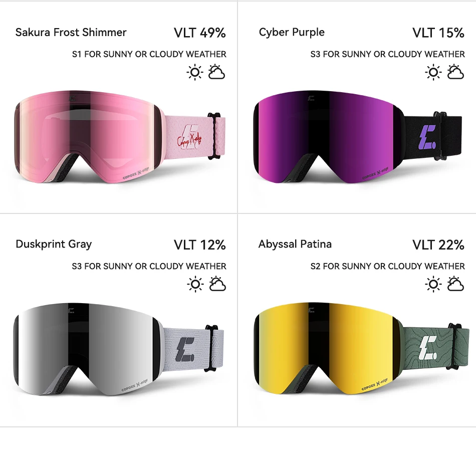Click the sun icon under Duskprint Gray
Viewport: 476px width, 475px height.
tap(195, 285)
